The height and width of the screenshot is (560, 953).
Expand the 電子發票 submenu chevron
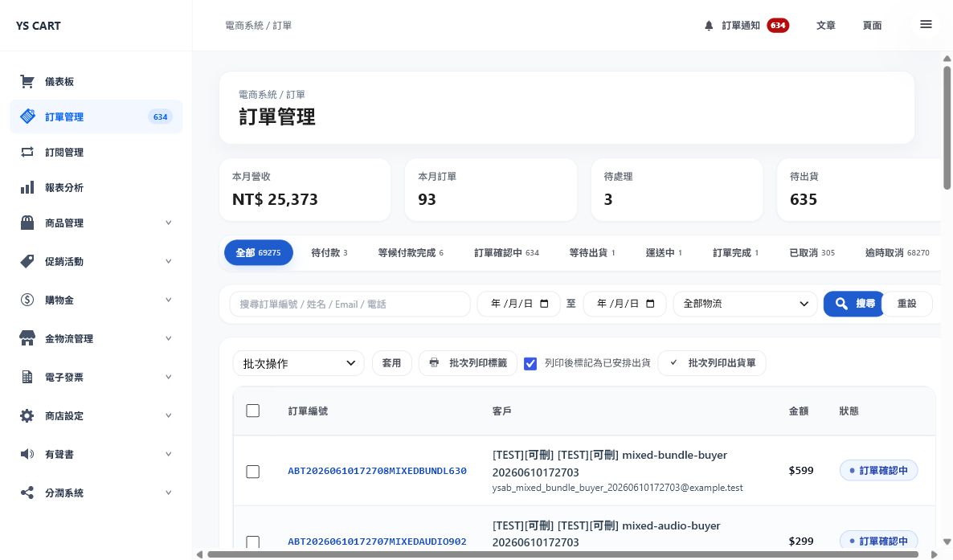click(x=169, y=377)
